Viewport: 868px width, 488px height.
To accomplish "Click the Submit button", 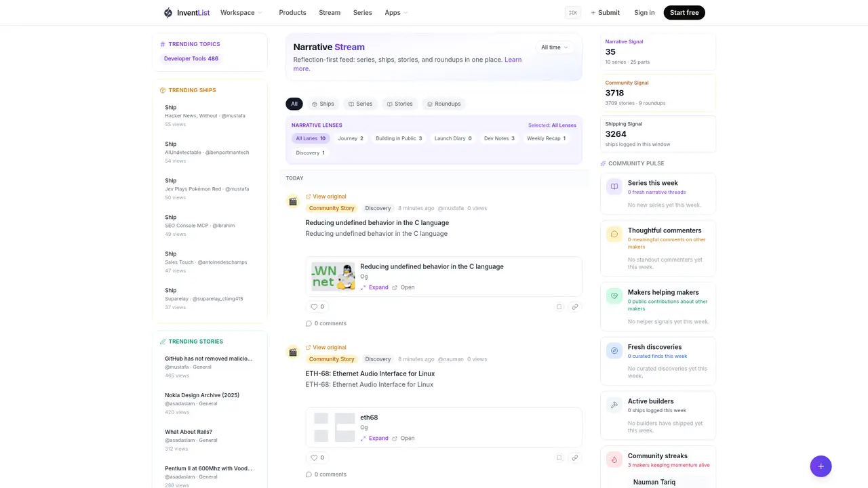I will pos(605,12).
